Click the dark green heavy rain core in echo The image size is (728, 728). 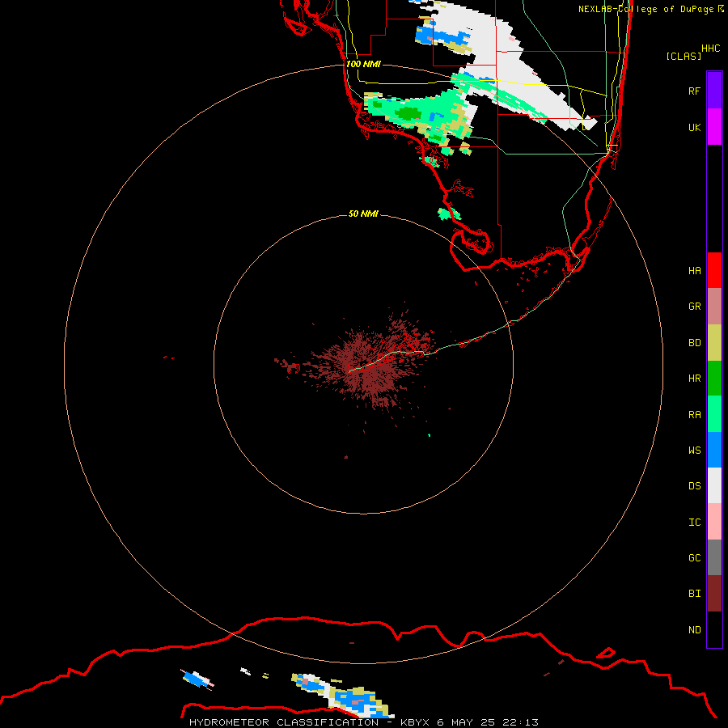coord(408,112)
